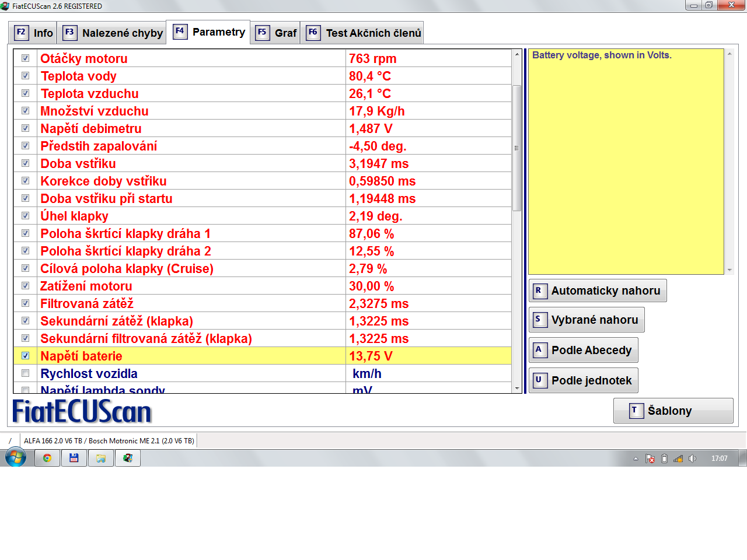Switch to the Graf tab

[277, 33]
